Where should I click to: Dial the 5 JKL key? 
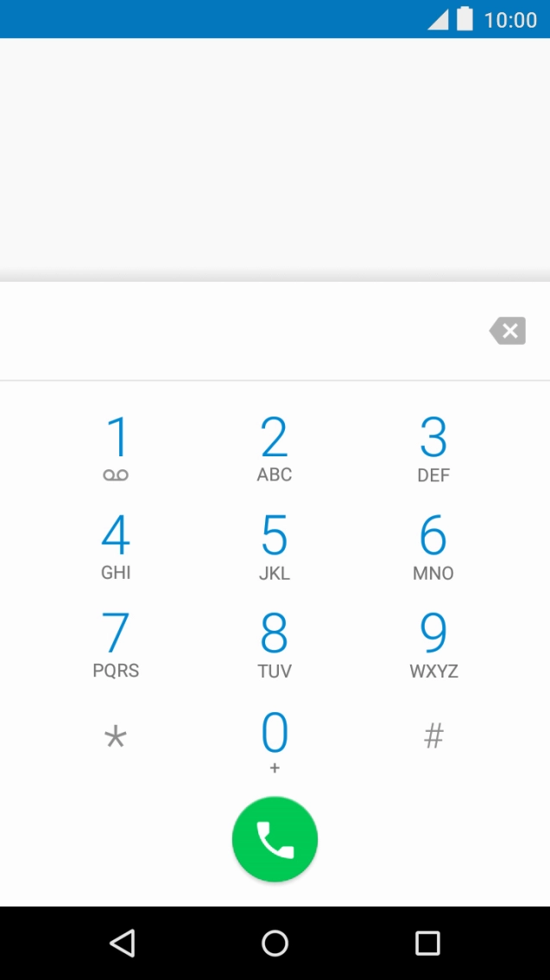pyautogui.click(x=275, y=547)
